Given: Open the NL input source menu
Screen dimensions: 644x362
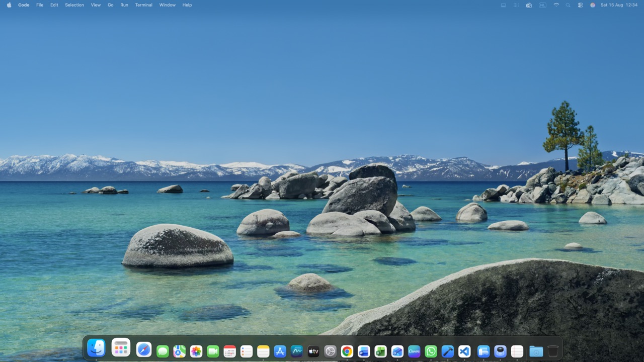Looking at the screenshot, I should pos(542,5).
